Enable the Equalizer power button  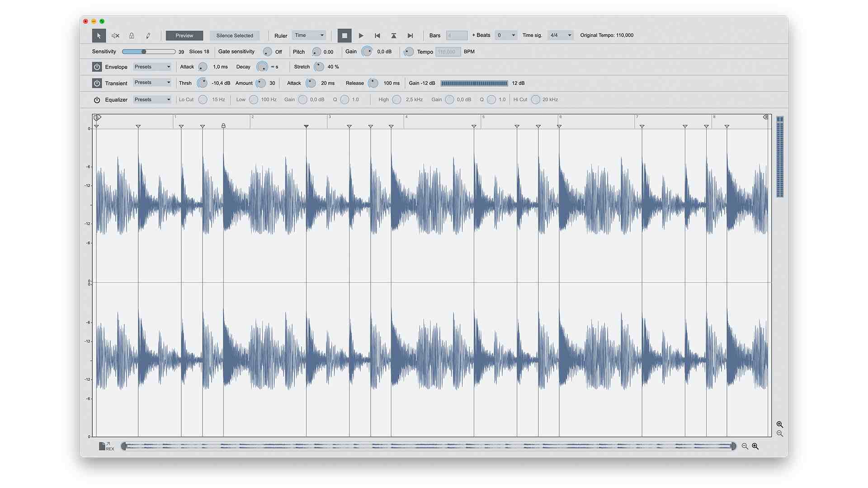[97, 100]
